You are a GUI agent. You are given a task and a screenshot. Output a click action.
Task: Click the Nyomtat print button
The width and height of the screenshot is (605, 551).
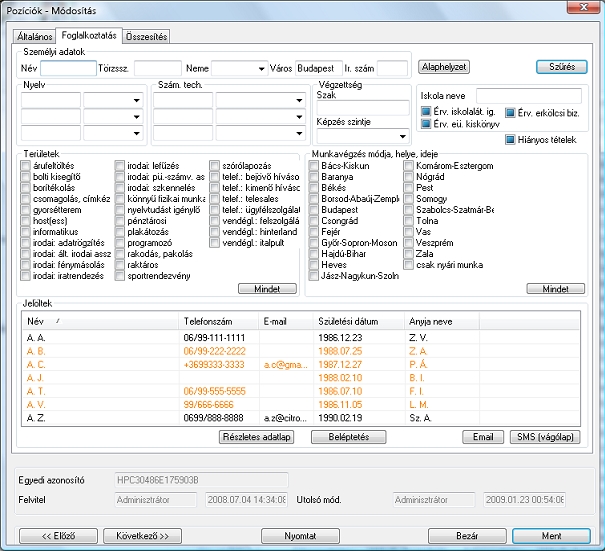300,536
